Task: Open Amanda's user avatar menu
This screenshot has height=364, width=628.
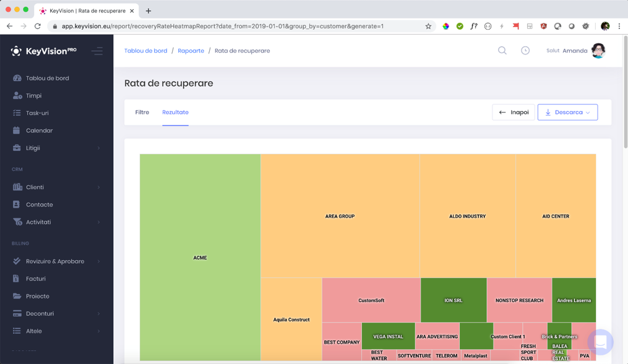Action: (x=598, y=51)
